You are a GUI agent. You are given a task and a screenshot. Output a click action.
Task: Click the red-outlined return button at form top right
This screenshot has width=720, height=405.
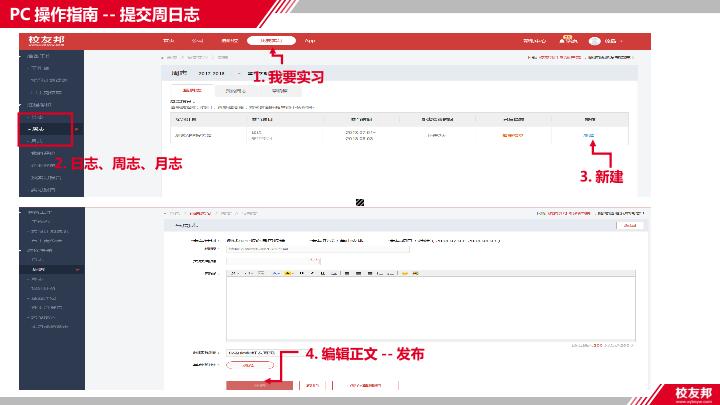628,227
